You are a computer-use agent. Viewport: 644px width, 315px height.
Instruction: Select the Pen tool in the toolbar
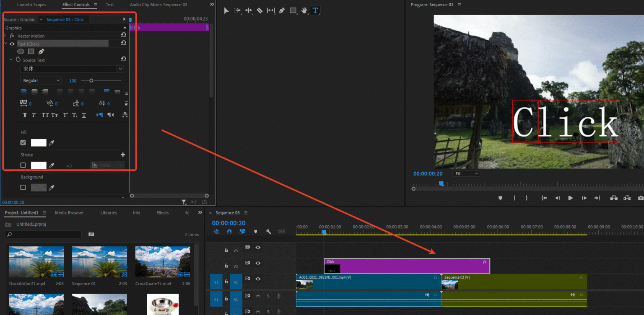282,10
